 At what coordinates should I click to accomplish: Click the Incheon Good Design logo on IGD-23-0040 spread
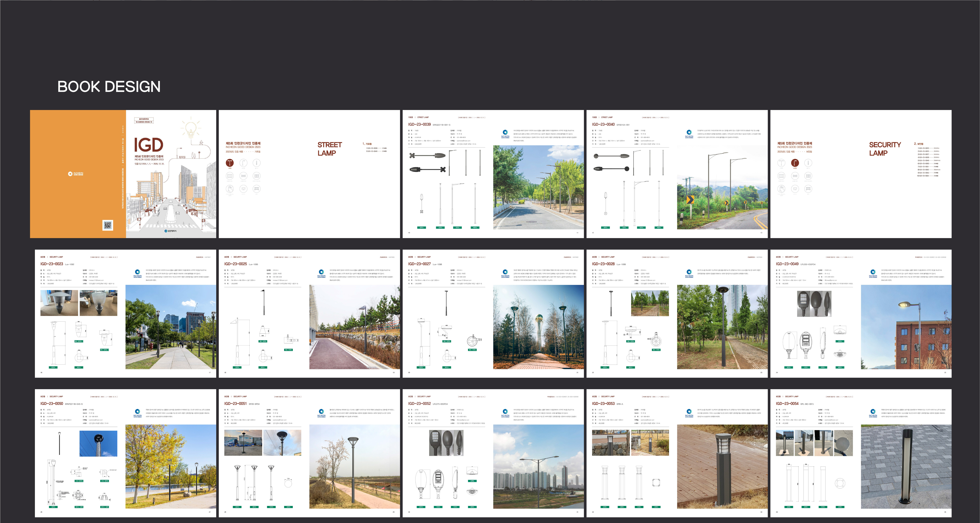tap(689, 134)
